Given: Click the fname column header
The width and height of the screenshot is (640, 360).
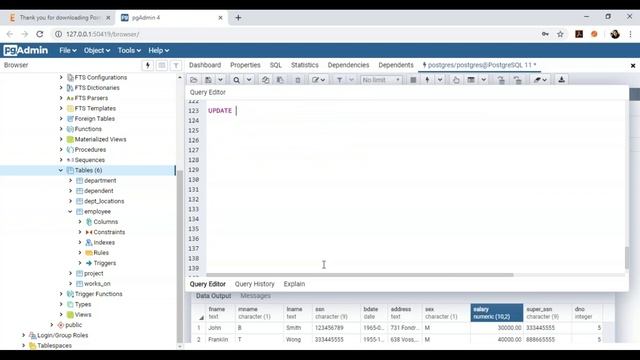Looking at the screenshot, I should pyautogui.click(x=220, y=313).
